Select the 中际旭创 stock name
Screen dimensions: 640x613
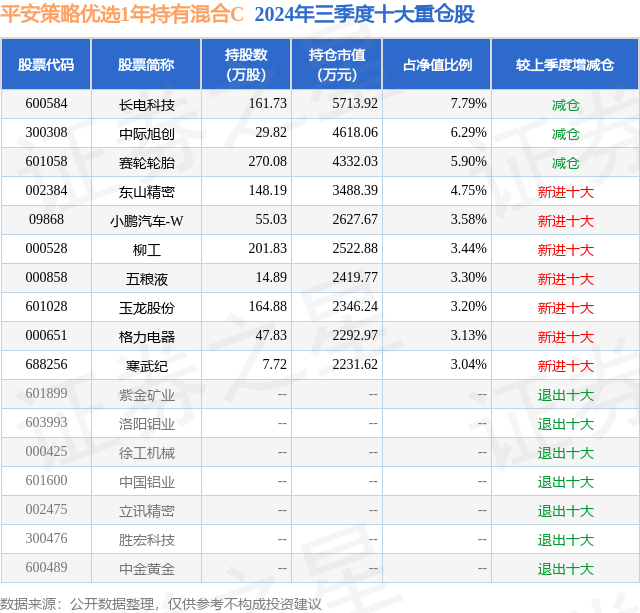[147, 134]
